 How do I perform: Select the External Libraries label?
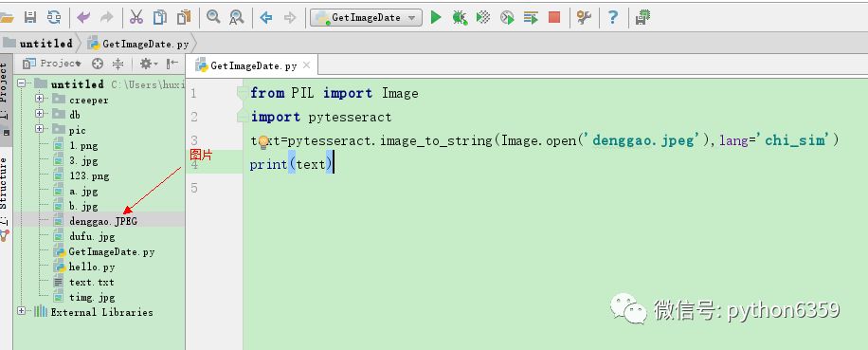[101, 312]
